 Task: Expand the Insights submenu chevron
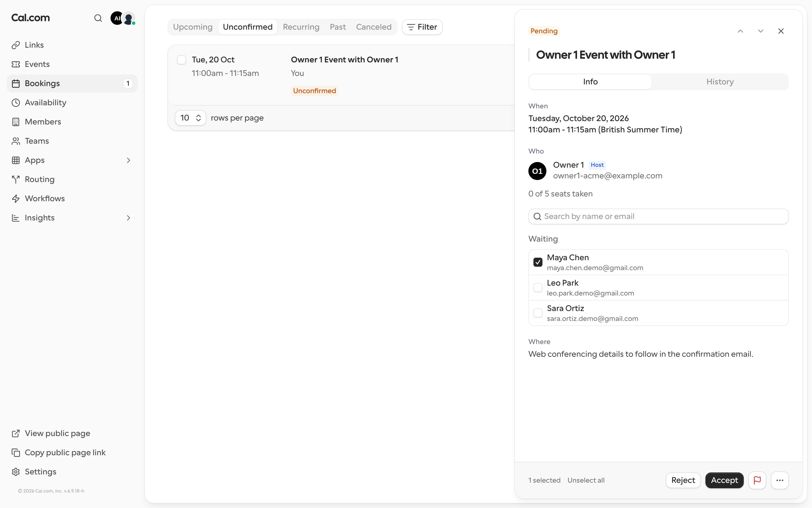point(128,218)
